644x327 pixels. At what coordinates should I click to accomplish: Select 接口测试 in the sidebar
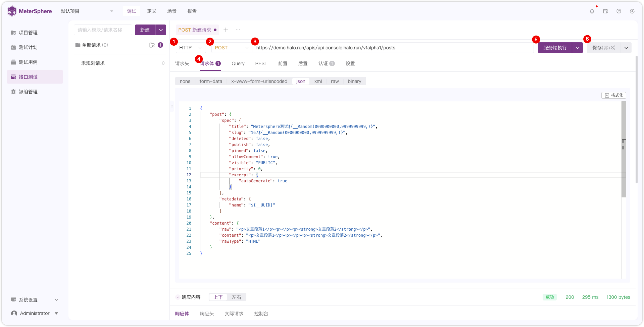[x=35, y=77]
